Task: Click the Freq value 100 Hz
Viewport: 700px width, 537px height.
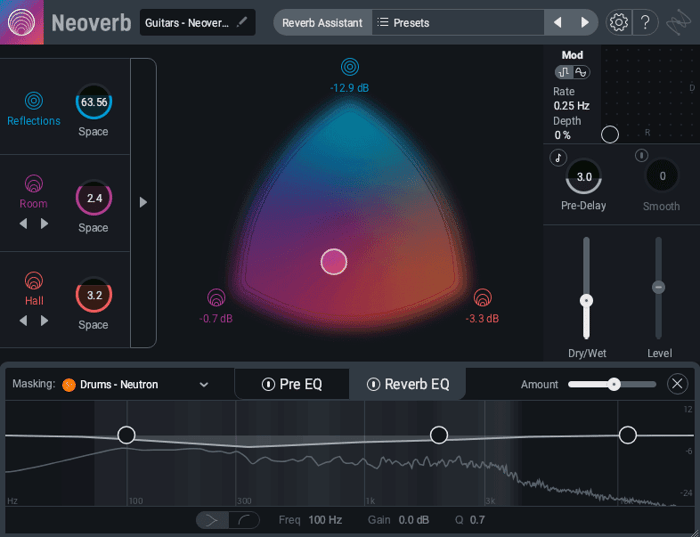Action: pyautogui.click(x=325, y=520)
